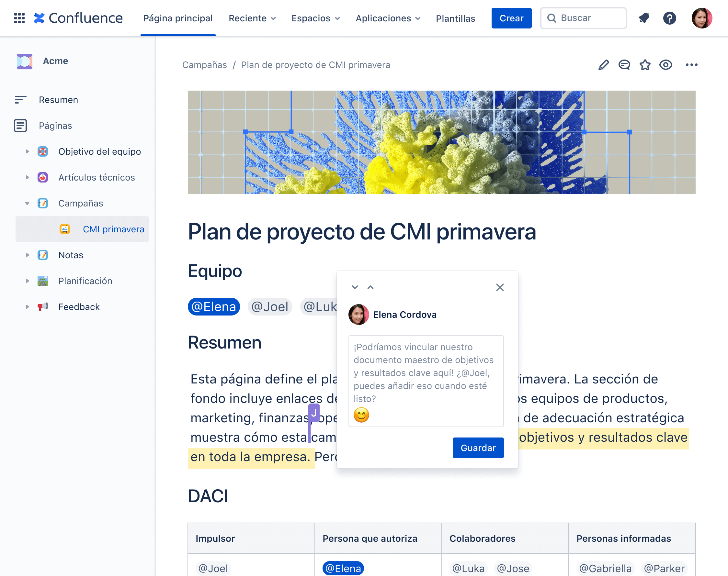This screenshot has height=576, width=728.
Task: Open the app switcher grid icon
Action: [x=19, y=18]
